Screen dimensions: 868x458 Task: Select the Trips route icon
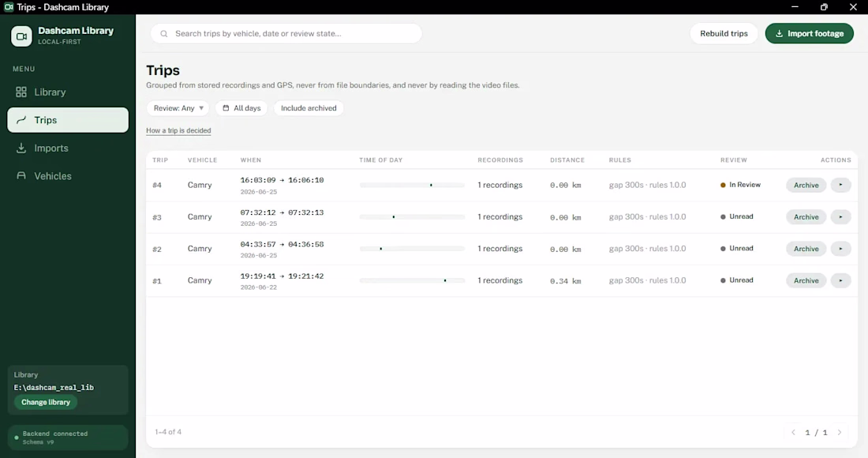coord(21,119)
